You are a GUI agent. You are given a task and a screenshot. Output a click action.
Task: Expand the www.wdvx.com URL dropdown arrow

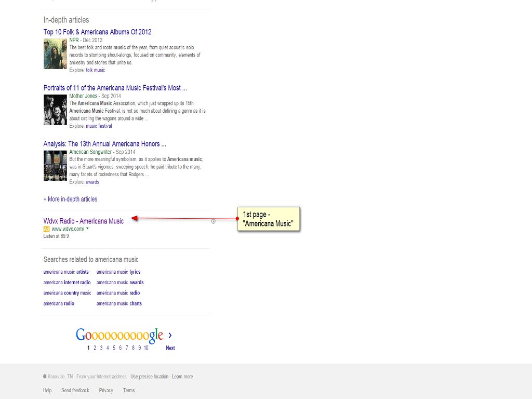(x=87, y=229)
